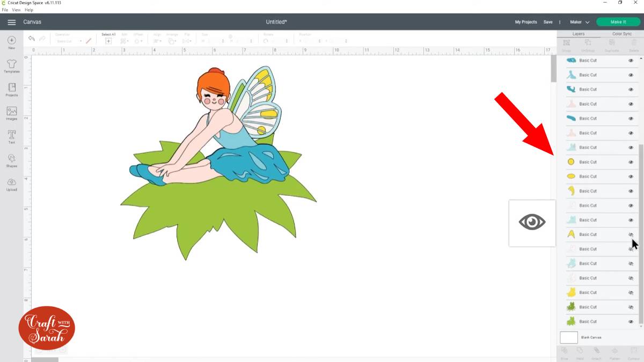644x362 pixels.
Task: Open the Images library
Action: point(11,113)
